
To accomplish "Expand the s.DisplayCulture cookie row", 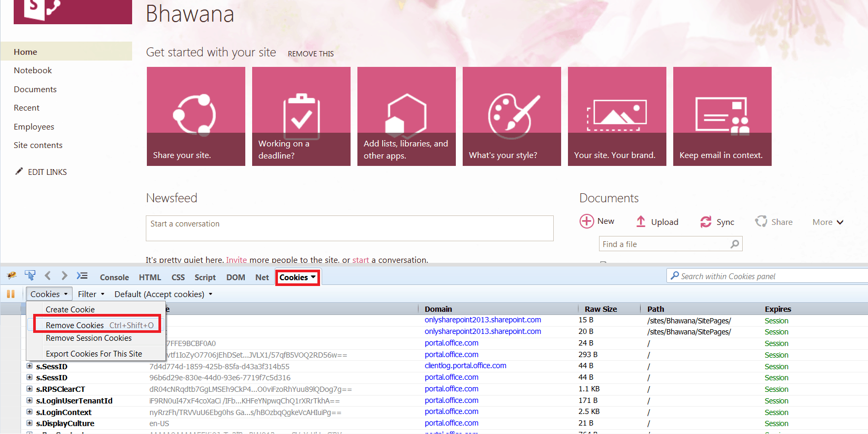I will pos(29,423).
